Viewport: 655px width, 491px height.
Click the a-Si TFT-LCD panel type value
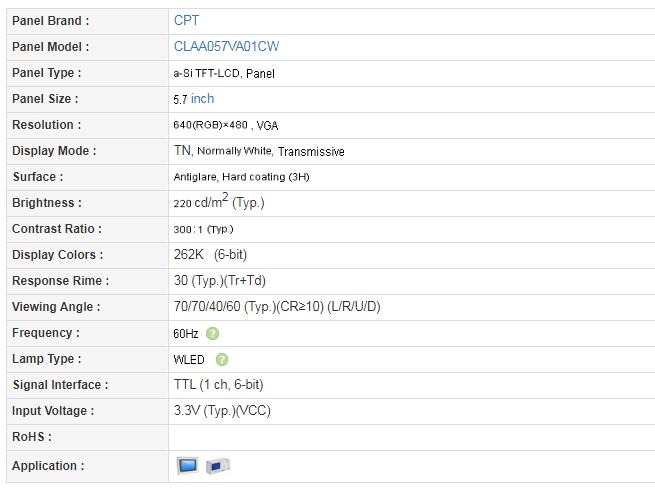[224, 73]
